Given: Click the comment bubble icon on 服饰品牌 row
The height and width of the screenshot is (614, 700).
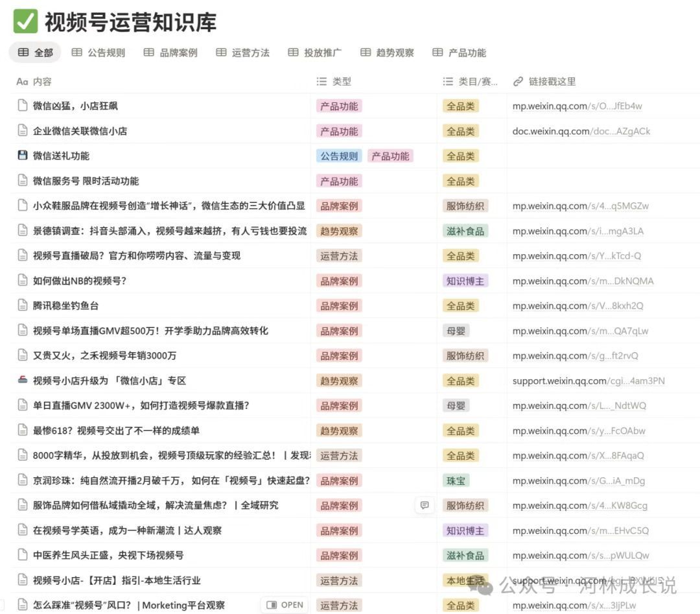Looking at the screenshot, I should tap(425, 505).
